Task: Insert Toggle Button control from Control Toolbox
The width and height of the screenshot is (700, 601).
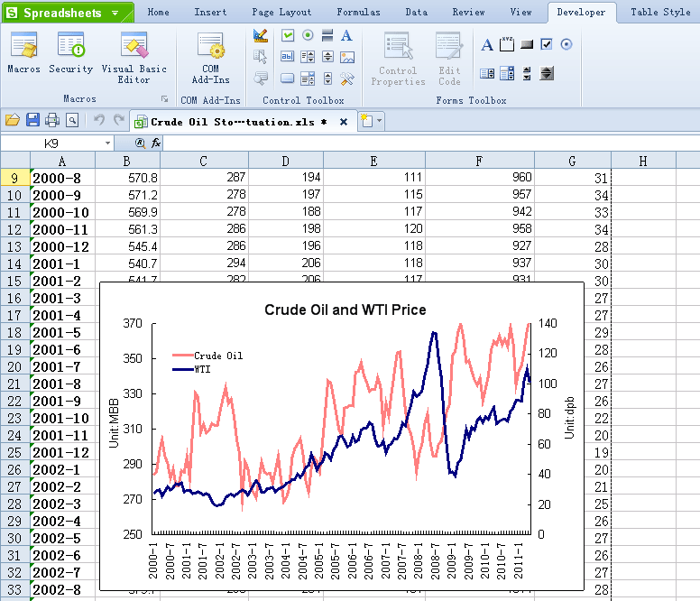Action: [327, 35]
